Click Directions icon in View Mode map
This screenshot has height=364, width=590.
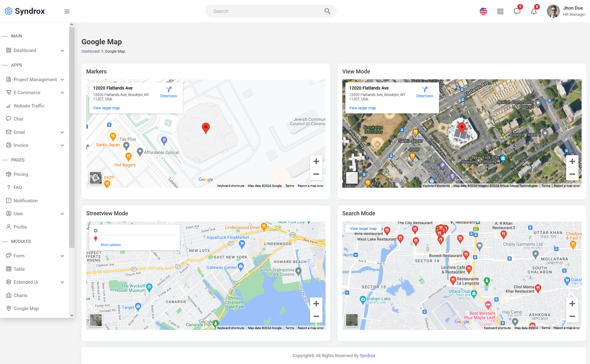425,90
